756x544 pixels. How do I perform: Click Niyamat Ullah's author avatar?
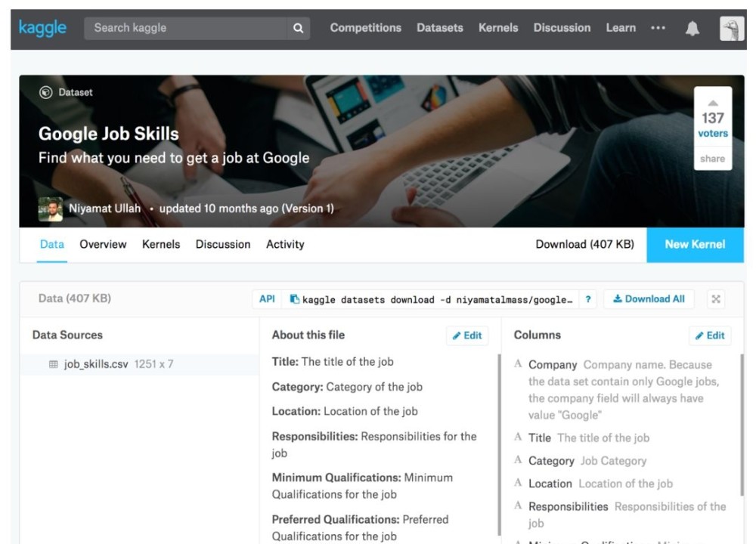tap(51, 209)
